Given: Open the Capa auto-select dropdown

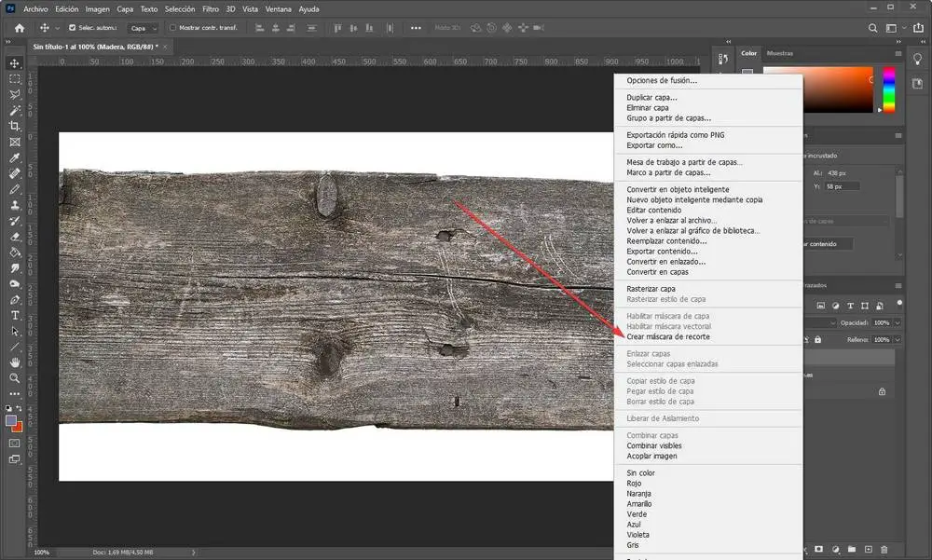Looking at the screenshot, I should 143,28.
